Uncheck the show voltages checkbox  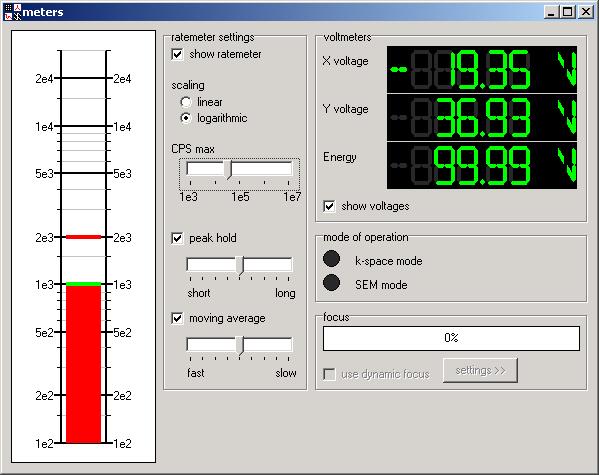pyautogui.click(x=329, y=206)
